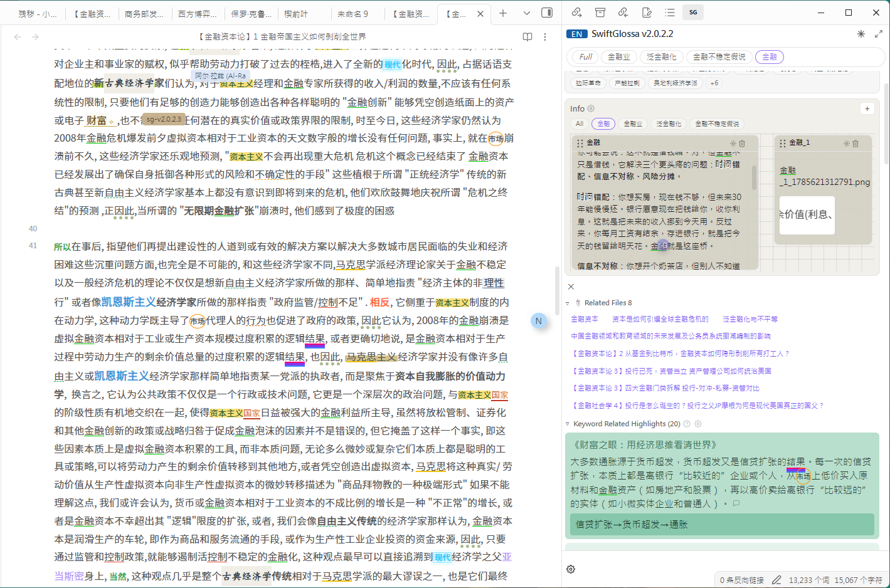The image size is (890, 588).
Task: Open settings gear of 金融 card
Action: pos(731,144)
